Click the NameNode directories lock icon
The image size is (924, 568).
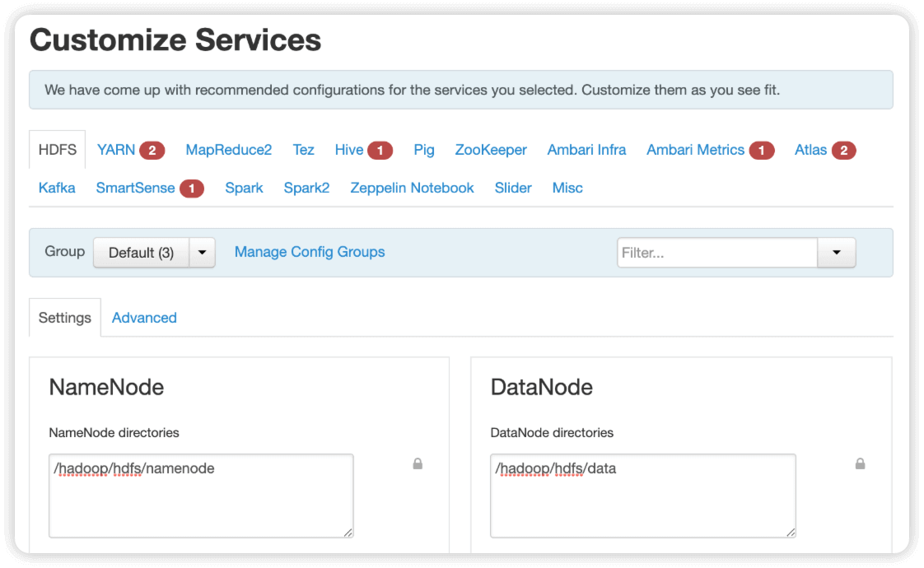[418, 464]
